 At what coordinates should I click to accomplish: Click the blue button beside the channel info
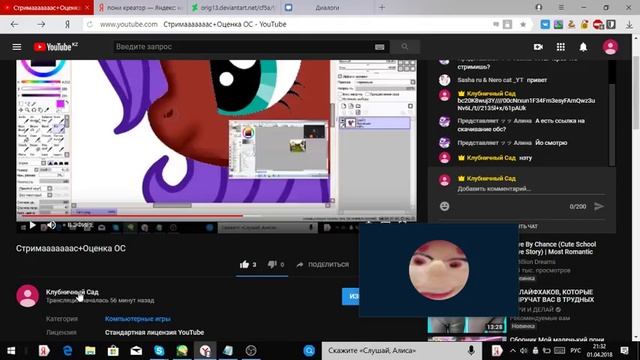point(350,296)
